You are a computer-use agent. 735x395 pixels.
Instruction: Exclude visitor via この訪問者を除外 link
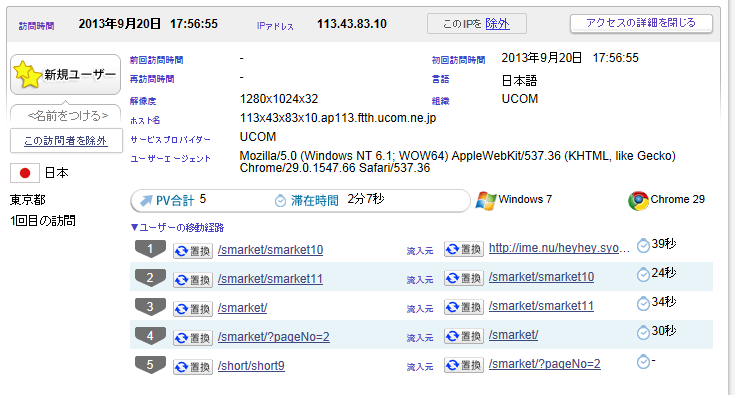point(66,141)
